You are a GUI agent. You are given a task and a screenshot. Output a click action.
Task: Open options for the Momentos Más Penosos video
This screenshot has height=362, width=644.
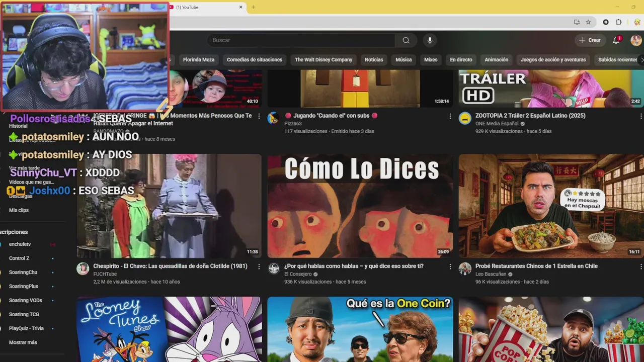pos(259,116)
